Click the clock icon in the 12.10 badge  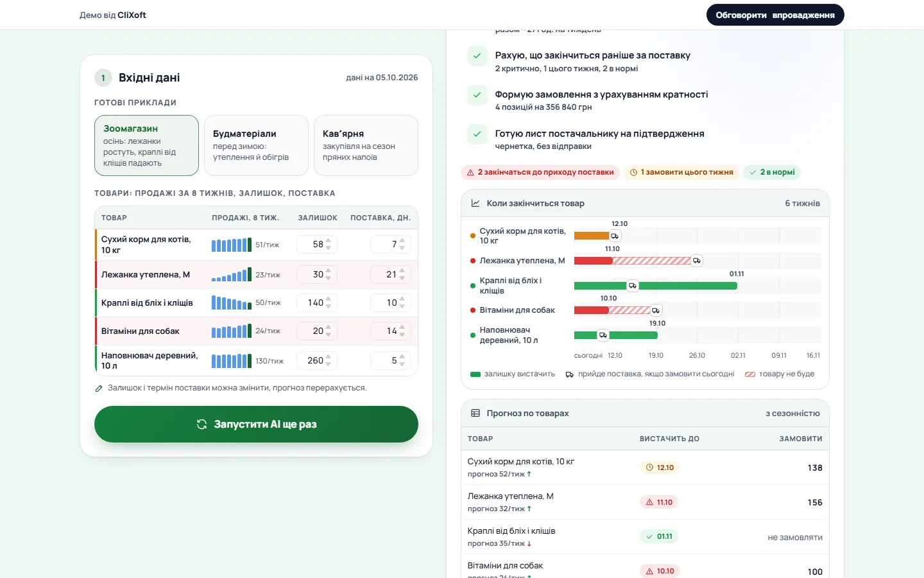(x=649, y=468)
